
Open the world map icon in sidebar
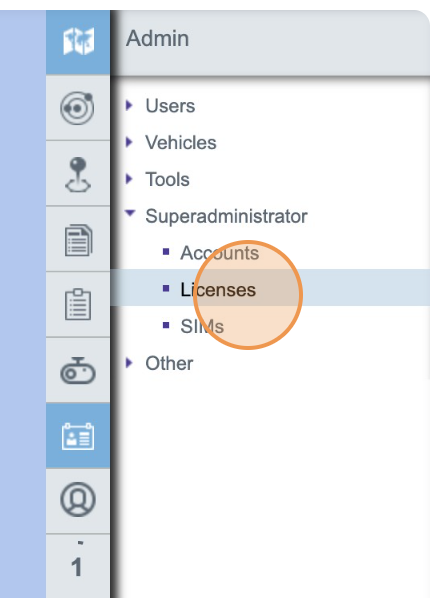point(78,41)
